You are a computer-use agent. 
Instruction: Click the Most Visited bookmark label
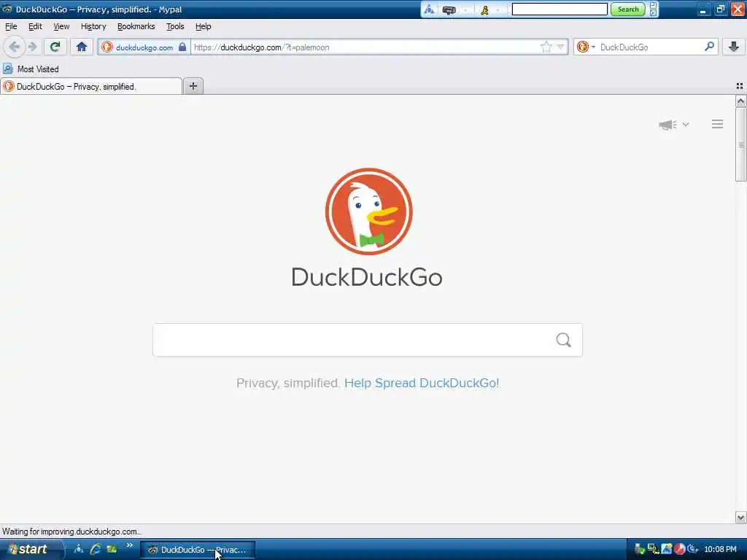[x=38, y=69]
